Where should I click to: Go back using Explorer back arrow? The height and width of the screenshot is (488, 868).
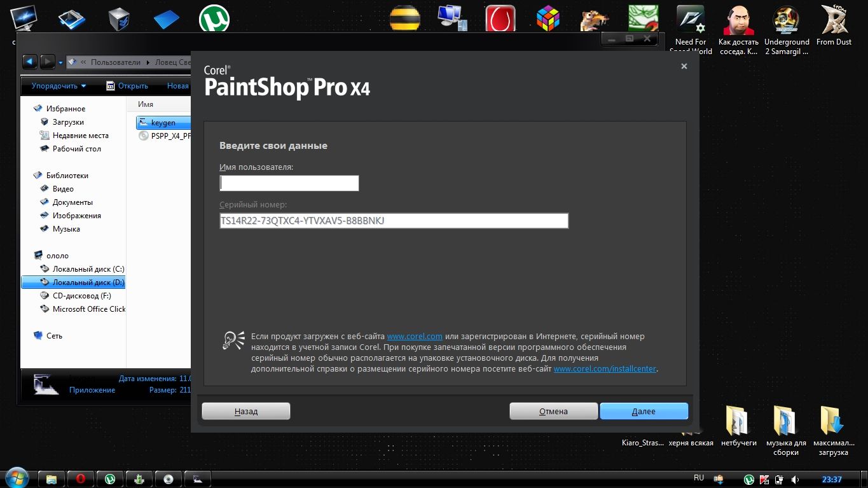29,62
